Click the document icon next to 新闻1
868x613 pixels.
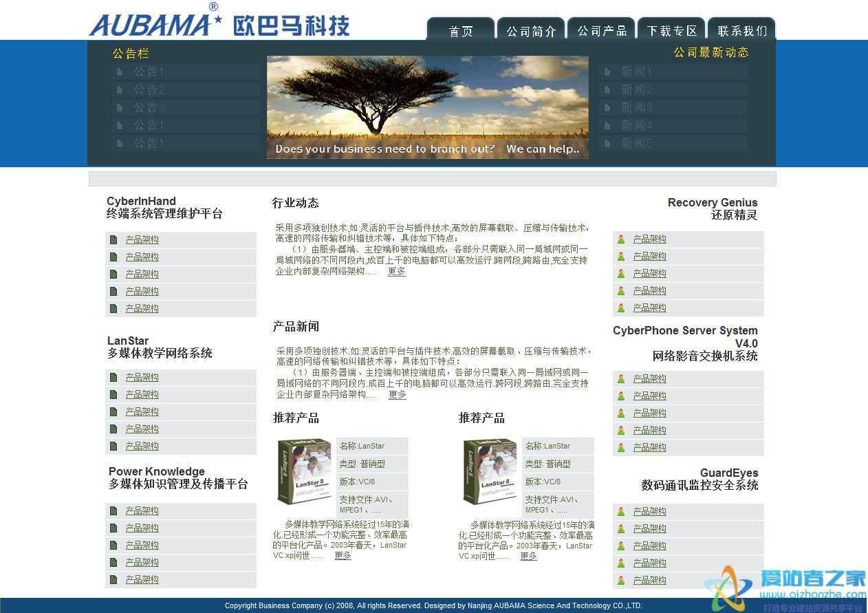(x=607, y=72)
